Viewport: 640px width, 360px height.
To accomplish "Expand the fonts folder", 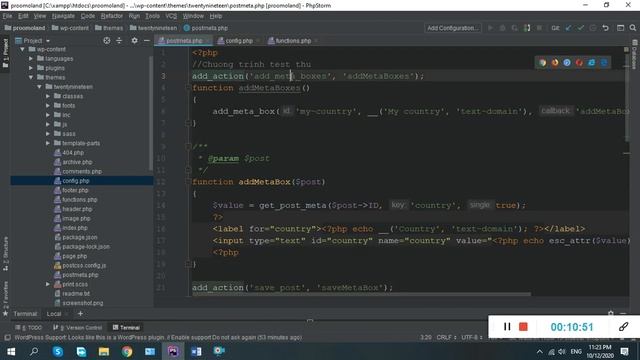I will [48, 106].
